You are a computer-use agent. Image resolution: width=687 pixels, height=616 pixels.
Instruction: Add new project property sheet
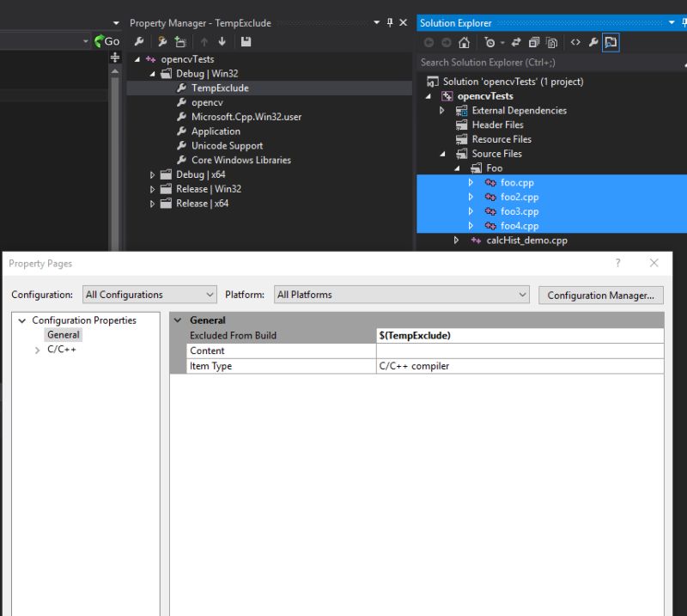pyautogui.click(x=161, y=40)
